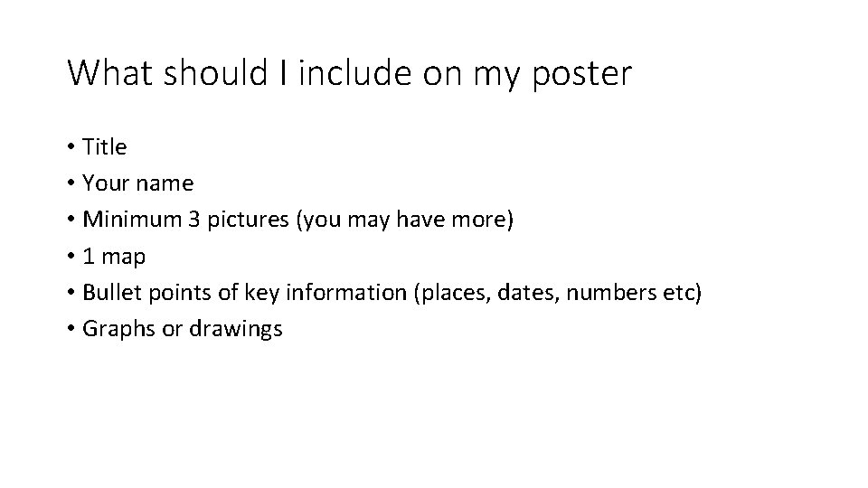Click the word 'What' in the heading
This screenshot has height=488, width=868.
[x=109, y=73]
